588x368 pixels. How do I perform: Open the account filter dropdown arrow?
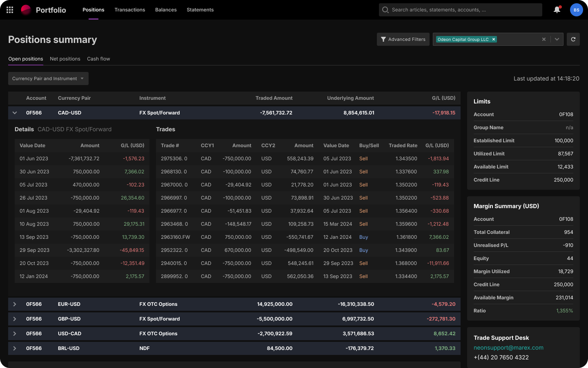click(x=557, y=39)
